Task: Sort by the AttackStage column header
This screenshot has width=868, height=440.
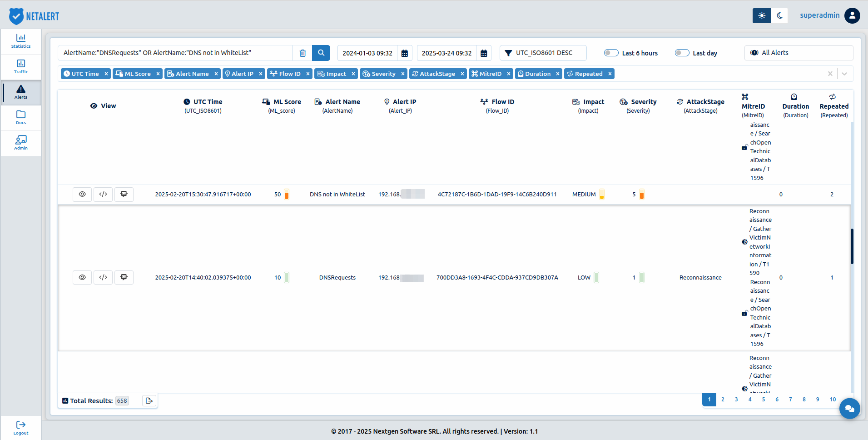Action: click(700, 106)
